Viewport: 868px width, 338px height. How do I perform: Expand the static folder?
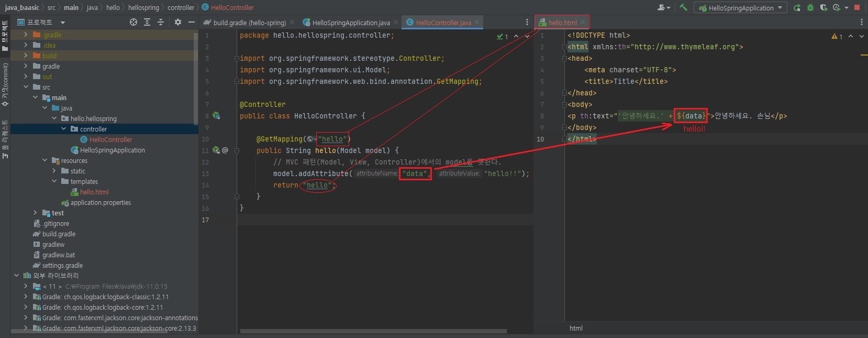[54, 171]
